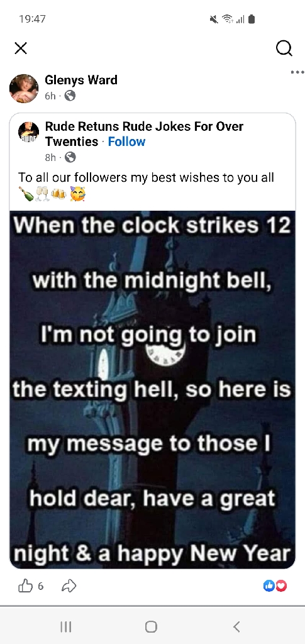The image size is (305, 644).
Task: Click the globe privacy icon beside 6h
Action: [70, 96]
